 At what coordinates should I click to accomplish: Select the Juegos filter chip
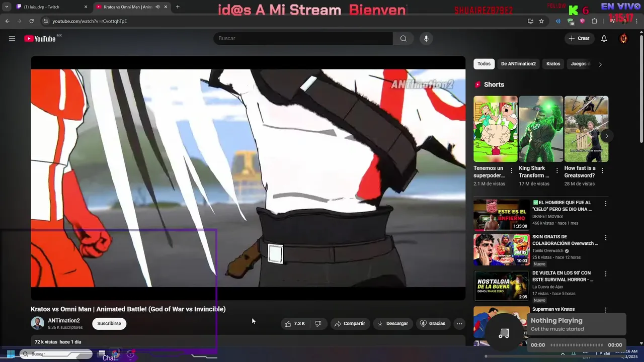[580, 64]
